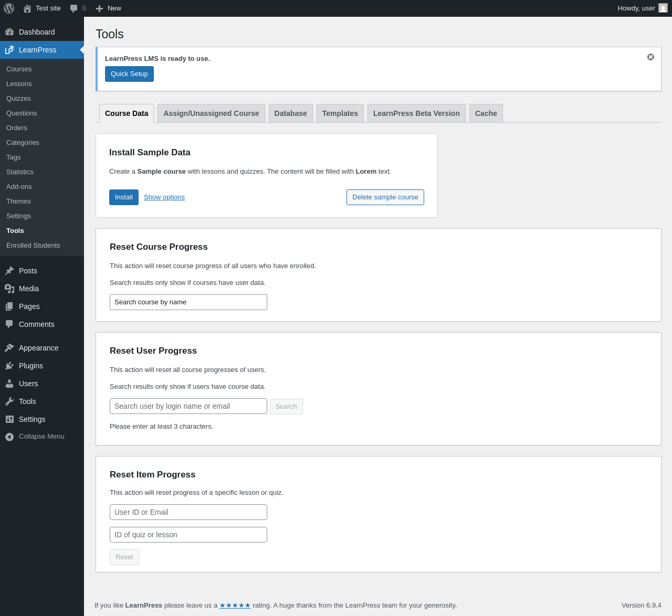672x616 pixels.
Task: Open Tags in LearnPress submenu
Action: coord(42,157)
